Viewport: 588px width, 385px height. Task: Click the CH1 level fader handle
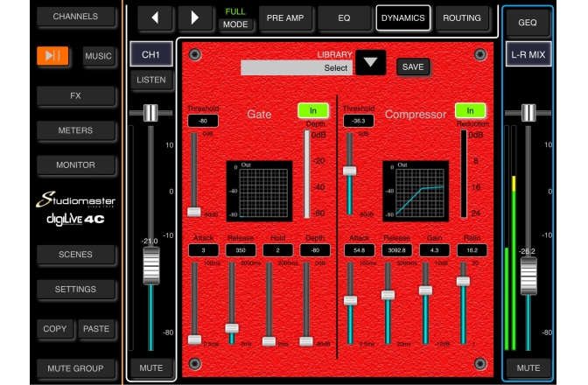[151, 265]
